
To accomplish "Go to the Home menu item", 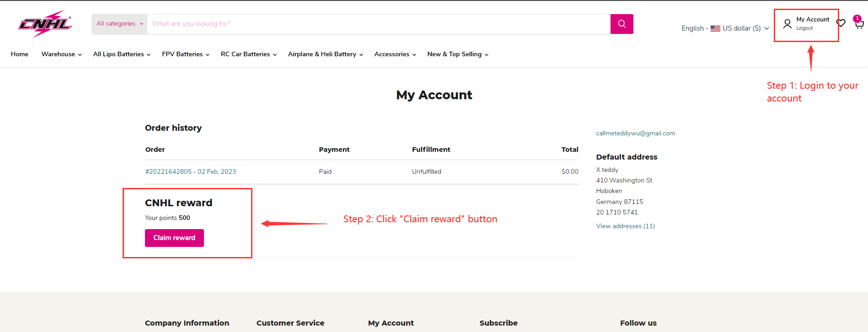I will coord(20,54).
